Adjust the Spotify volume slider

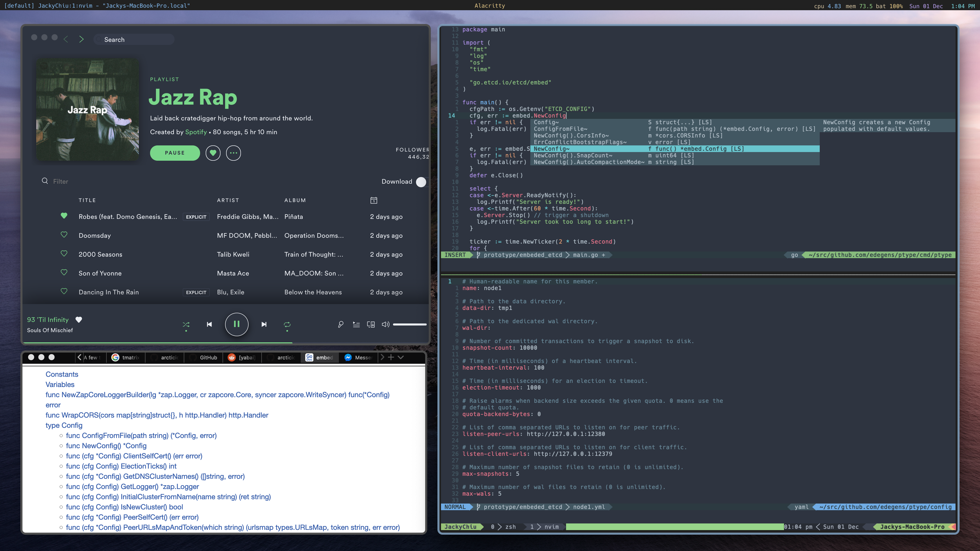pyautogui.click(x=409, y=324)
